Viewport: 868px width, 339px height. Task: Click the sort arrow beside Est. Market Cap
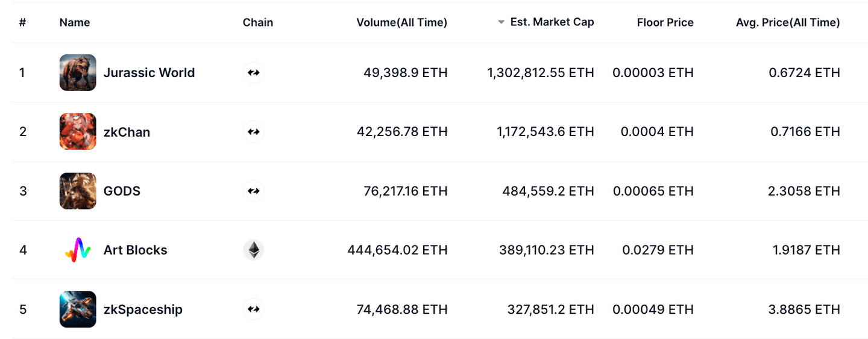pyautogui.click(x=501, y=22)
